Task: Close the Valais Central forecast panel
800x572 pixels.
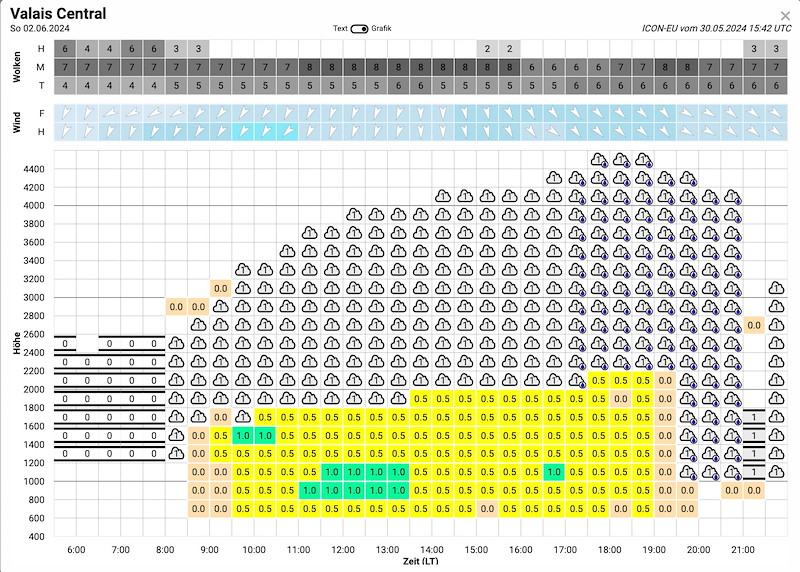Action: click(785, 16)
